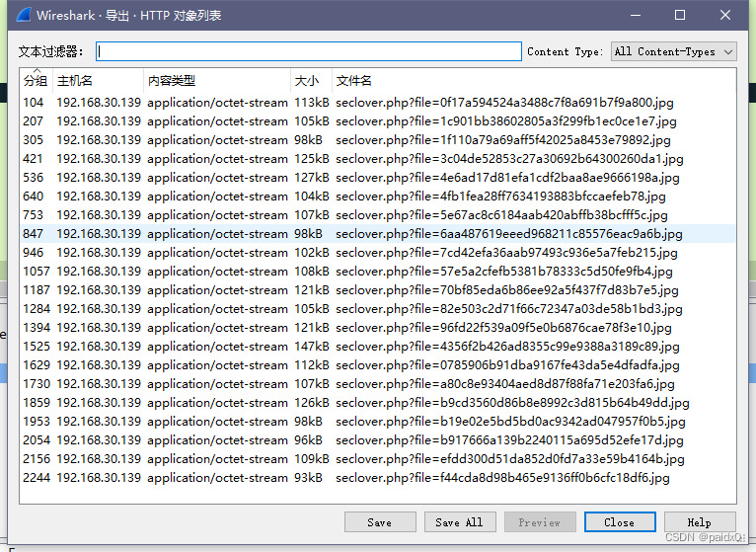Select the row for packet 305
Image resolution: width=756 pixels, height=552 pixels.
tap(378, 140)
